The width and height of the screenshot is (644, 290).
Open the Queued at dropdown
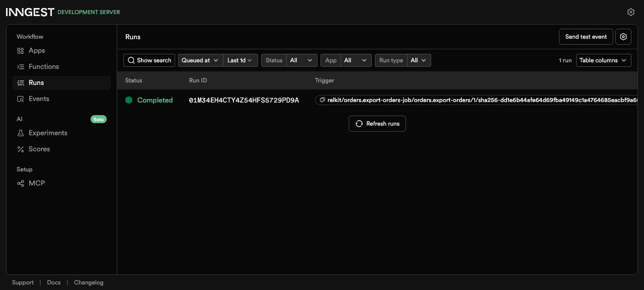200,60
